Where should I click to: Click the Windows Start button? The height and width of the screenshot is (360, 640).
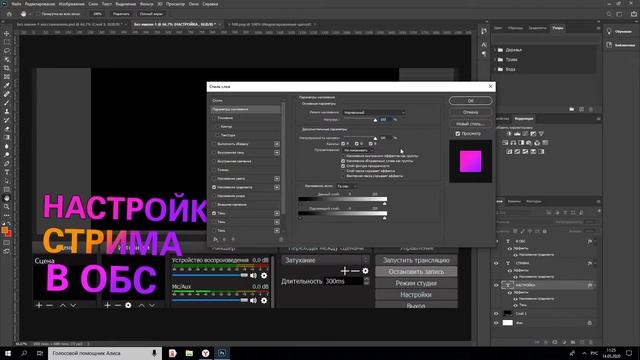tap(8, 353)
